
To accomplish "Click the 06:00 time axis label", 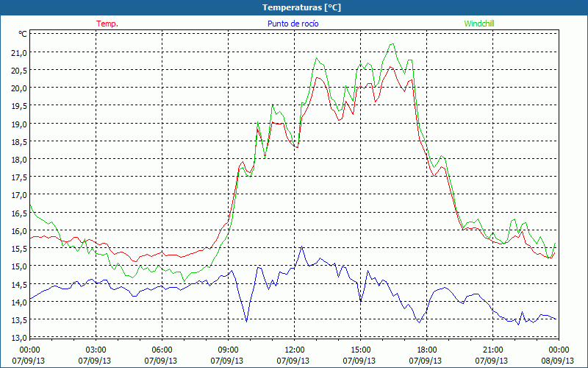I will [162, 350].
